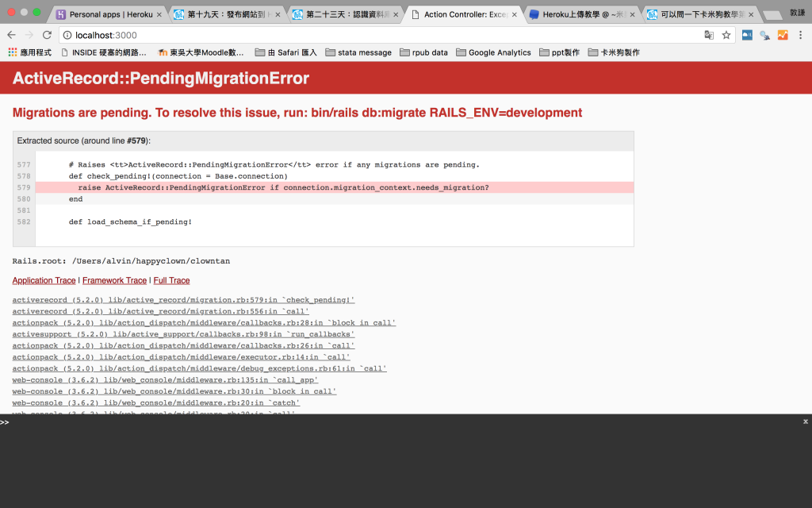Screen dimensions: 812x508
Task: Select the Action Controller exception tab
Action: (464, 14)
